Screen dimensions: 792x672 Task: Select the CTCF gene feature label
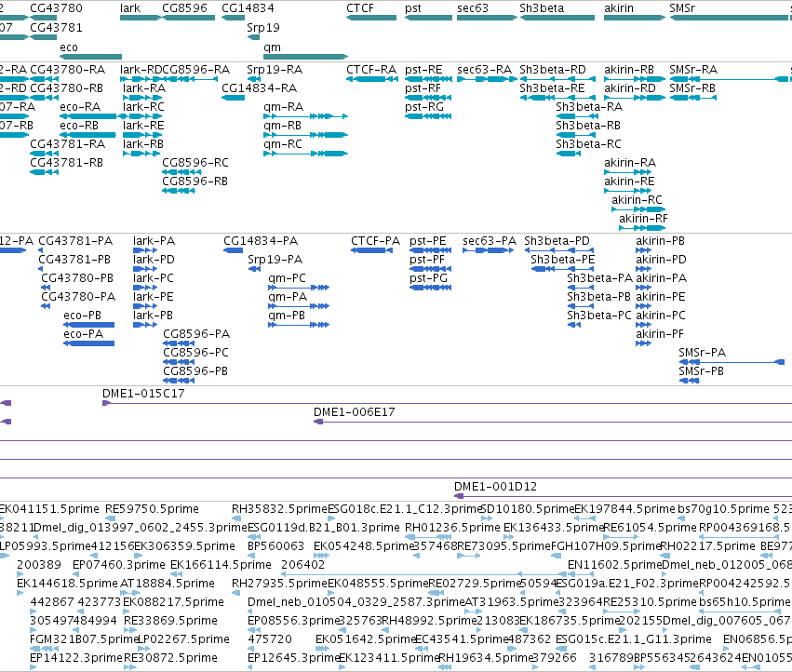360,8
